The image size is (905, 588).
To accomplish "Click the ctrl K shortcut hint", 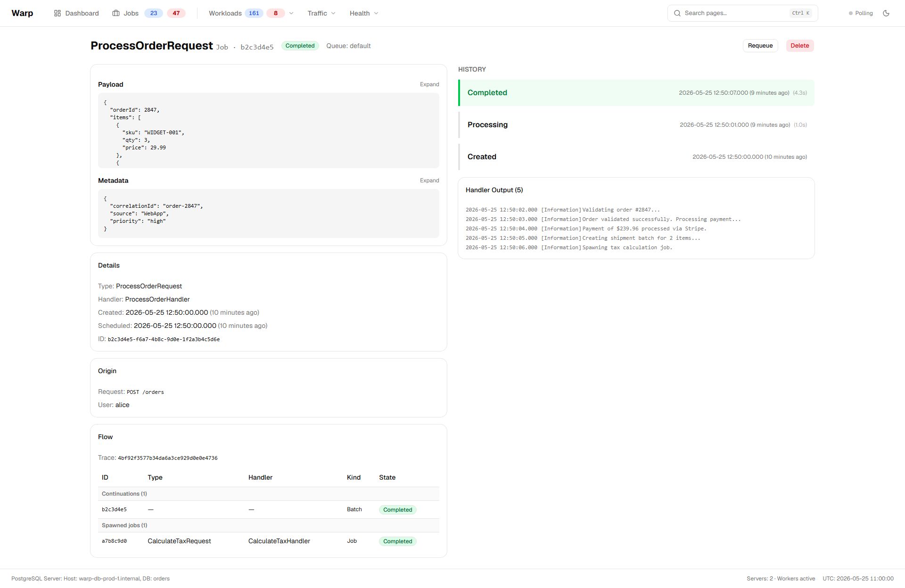I will pos(800,13).
